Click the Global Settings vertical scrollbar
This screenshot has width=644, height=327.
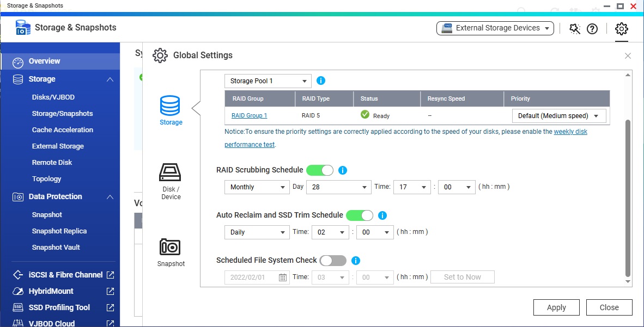(628, 196)
